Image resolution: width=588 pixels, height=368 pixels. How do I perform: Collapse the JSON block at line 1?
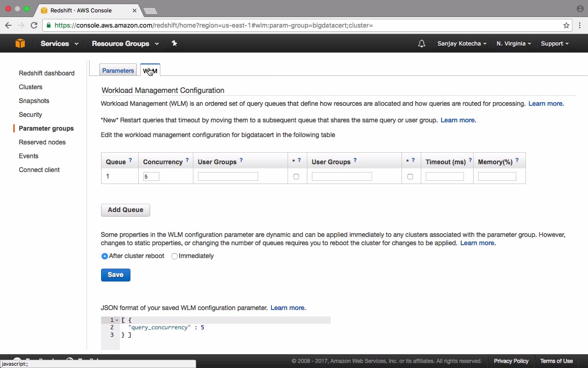pos(117,320)
